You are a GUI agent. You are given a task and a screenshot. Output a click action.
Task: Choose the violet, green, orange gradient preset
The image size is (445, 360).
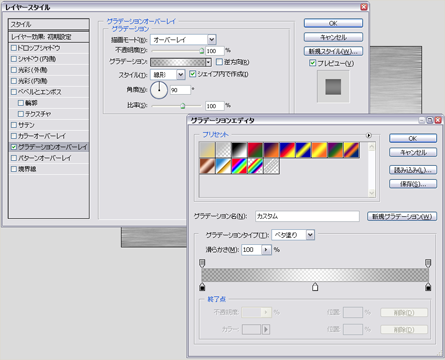(335, 150)
